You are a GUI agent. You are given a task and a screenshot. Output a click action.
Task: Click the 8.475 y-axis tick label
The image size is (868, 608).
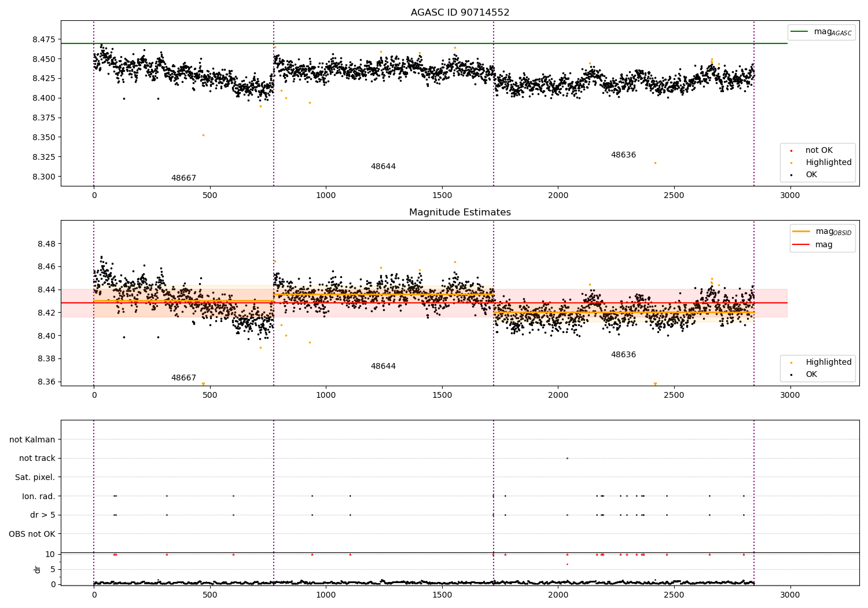point(44,39)
